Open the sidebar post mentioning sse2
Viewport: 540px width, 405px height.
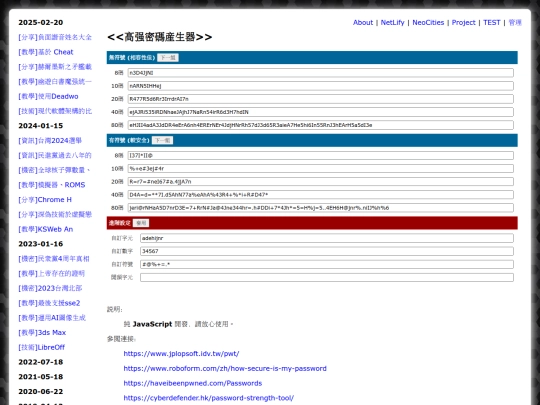49,303
